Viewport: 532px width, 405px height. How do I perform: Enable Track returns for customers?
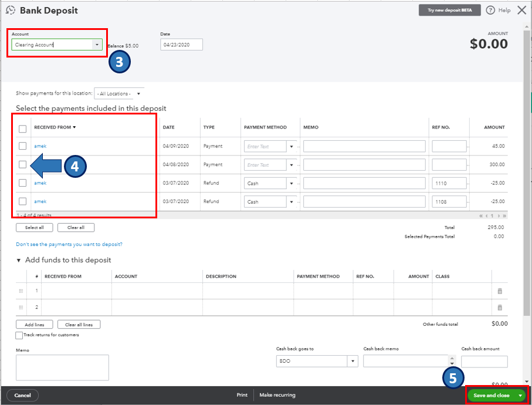[x=19, y=335]
